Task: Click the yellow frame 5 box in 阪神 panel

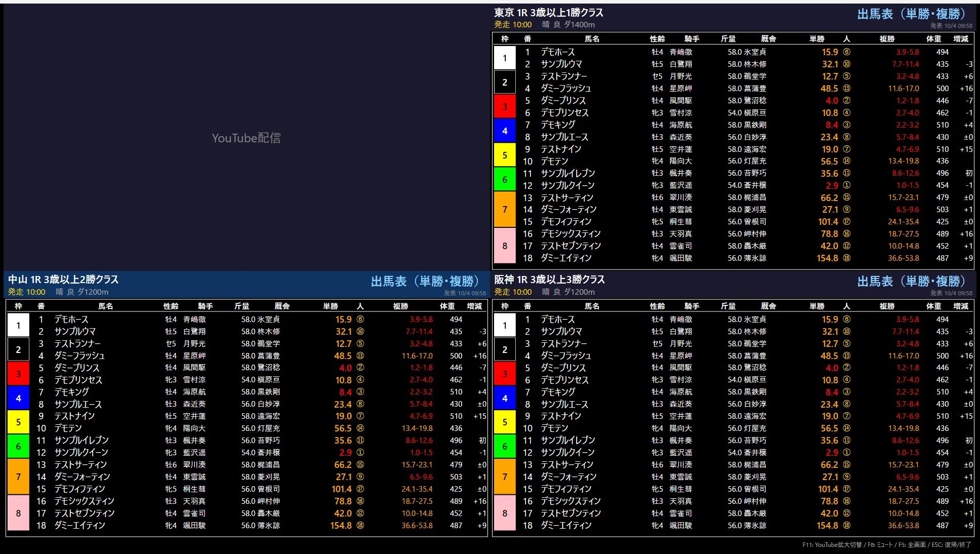Action: pos(505,422)
